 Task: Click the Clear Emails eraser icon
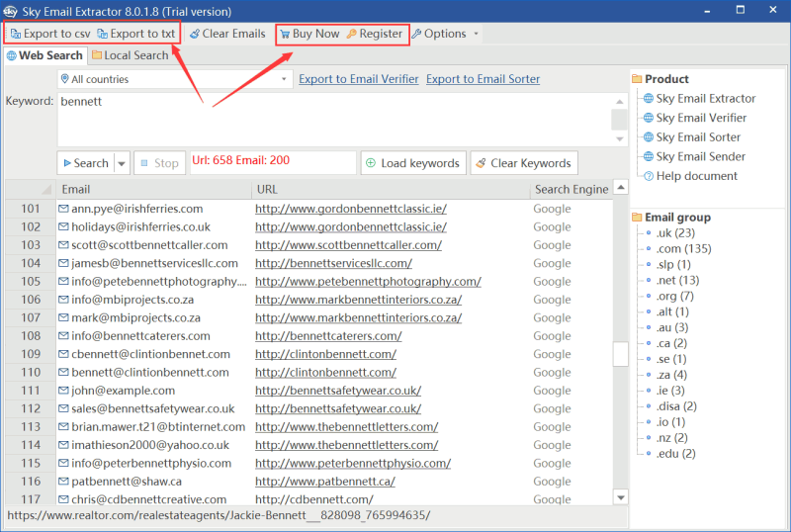coord(195,34)
